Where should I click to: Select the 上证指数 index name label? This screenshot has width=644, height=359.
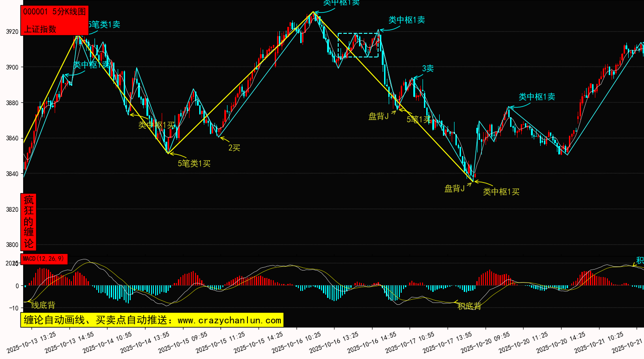40,29
